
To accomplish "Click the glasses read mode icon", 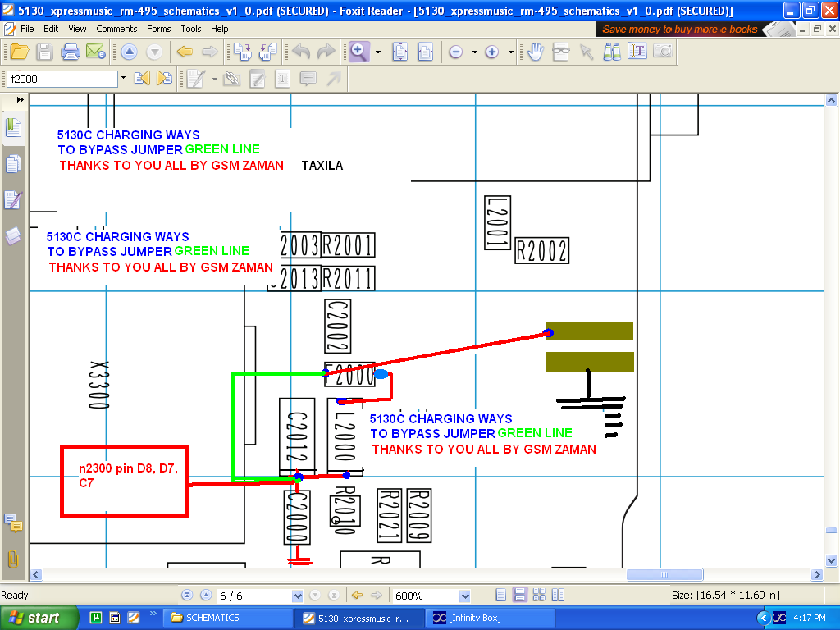I will coord(561,52).
